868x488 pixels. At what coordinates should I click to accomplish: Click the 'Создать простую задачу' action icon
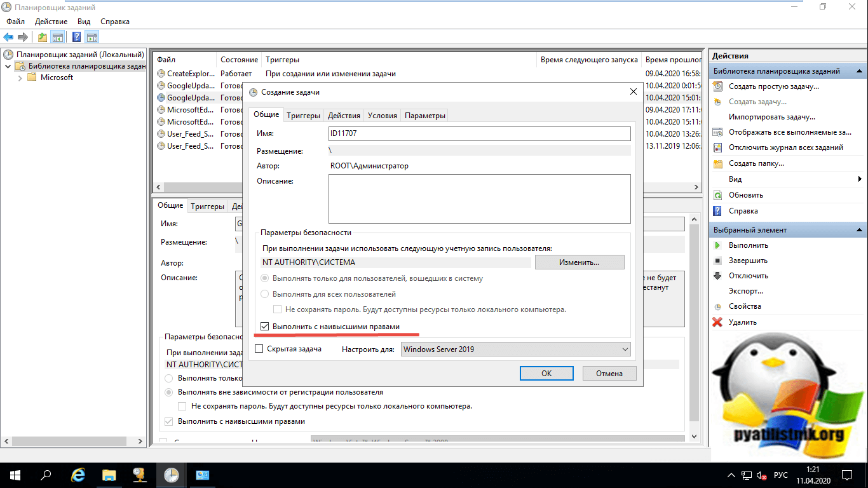point(718,86)
